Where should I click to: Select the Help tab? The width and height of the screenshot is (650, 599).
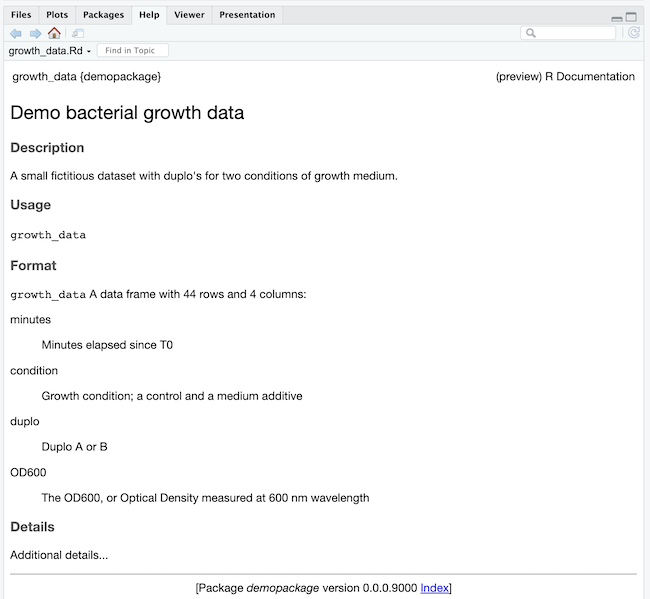pos(149,15)
